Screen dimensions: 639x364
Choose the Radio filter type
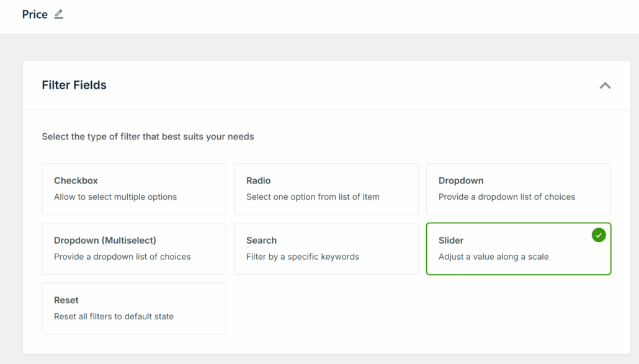click(326, 188)
